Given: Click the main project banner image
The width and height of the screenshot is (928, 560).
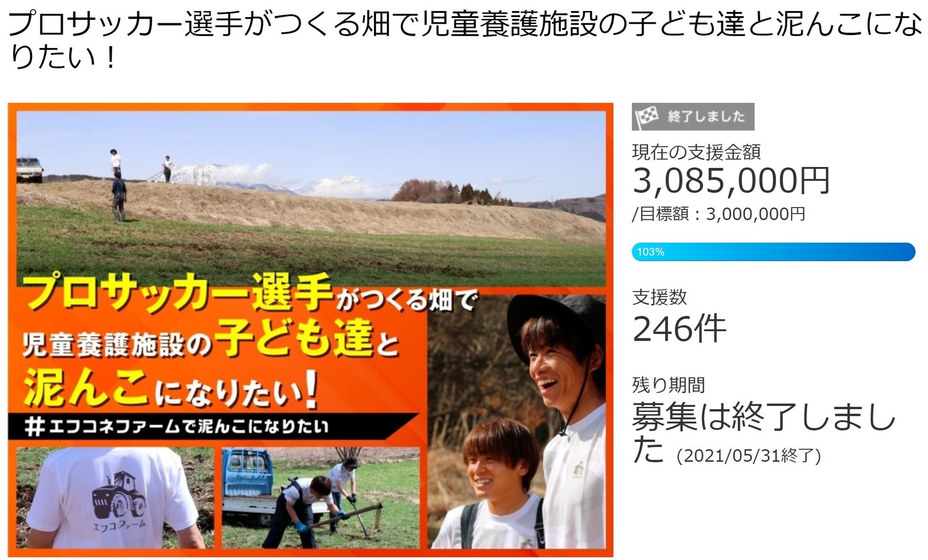Looking at the screenshot, I should point(310,330).
